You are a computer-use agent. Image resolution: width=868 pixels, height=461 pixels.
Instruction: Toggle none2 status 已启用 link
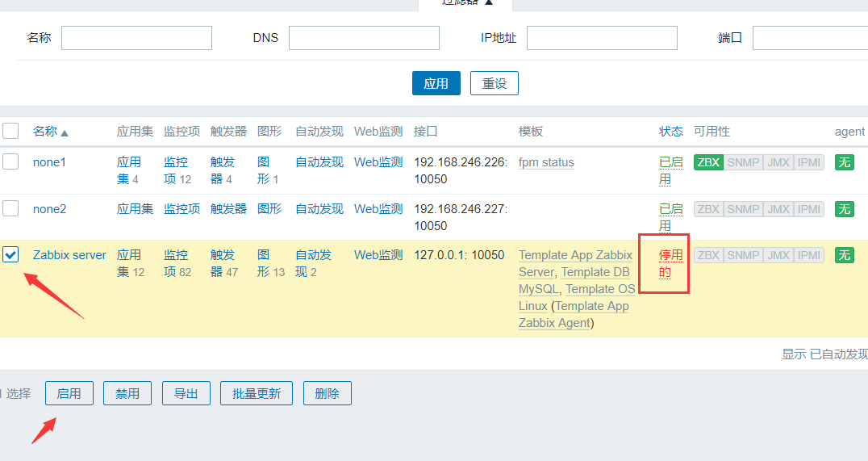pyautogui.click(x=671, y=217)
